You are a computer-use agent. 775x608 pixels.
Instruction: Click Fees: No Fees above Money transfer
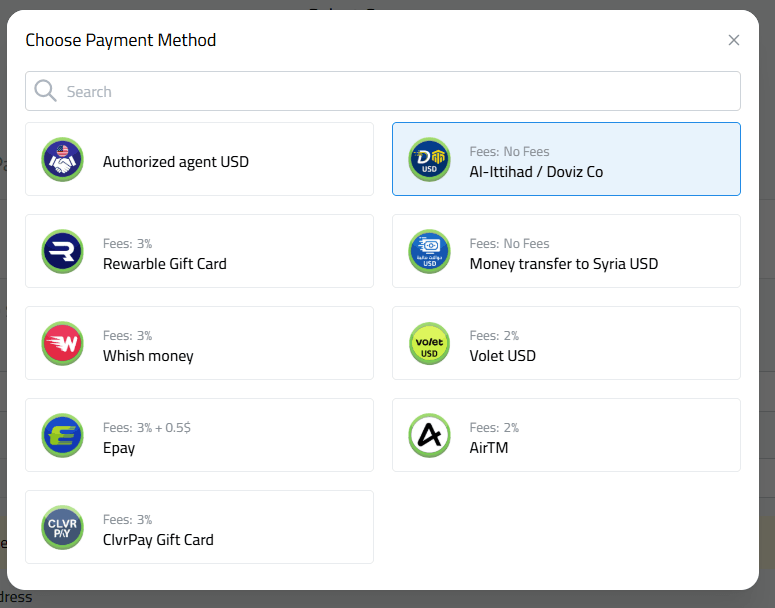509,244
